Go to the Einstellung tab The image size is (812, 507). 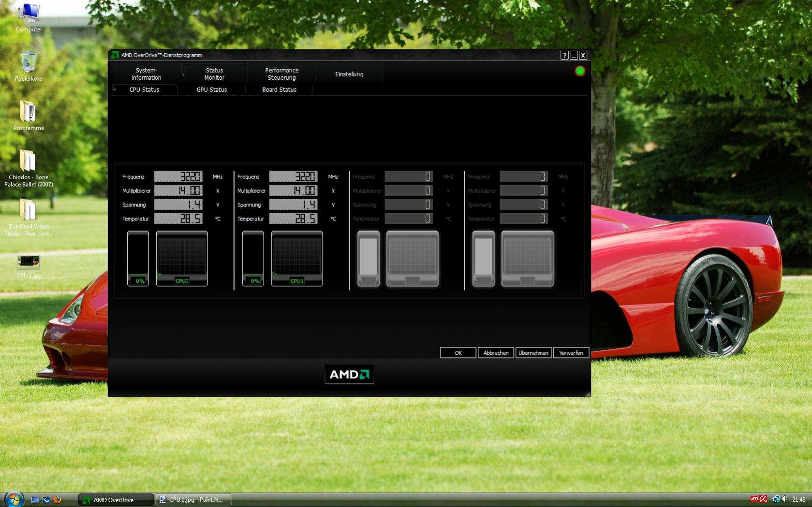(349, 74)
